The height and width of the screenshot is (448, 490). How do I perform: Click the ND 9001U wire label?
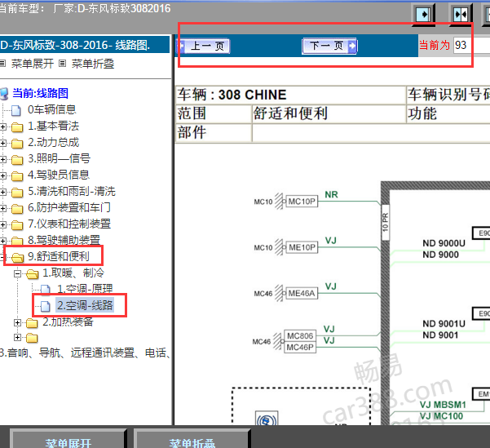coord(444,323)
